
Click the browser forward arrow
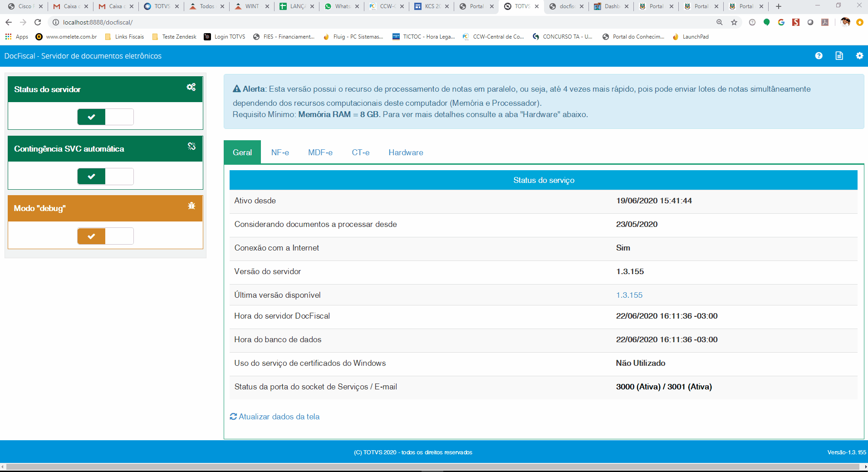[23, 22]
